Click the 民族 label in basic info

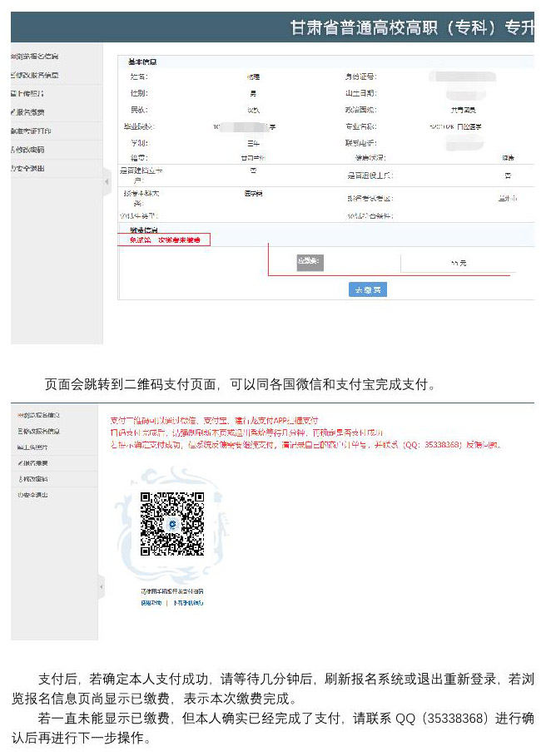point(139,110)
